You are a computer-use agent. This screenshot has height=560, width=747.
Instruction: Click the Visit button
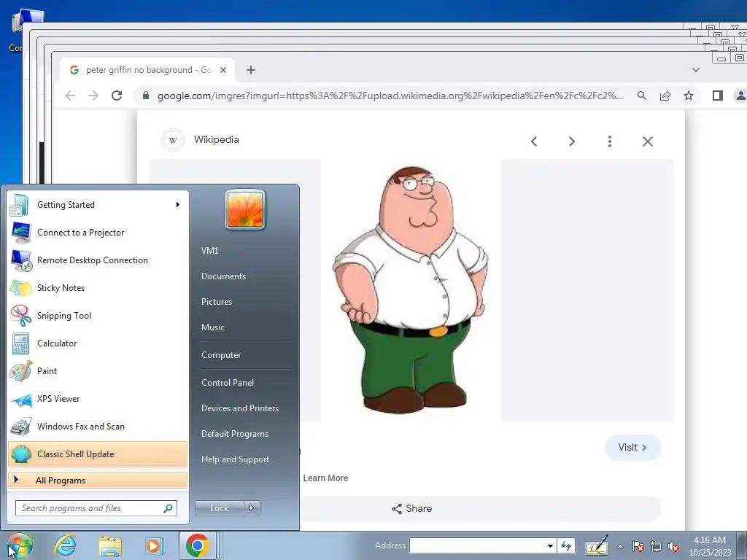coord(632,448)
